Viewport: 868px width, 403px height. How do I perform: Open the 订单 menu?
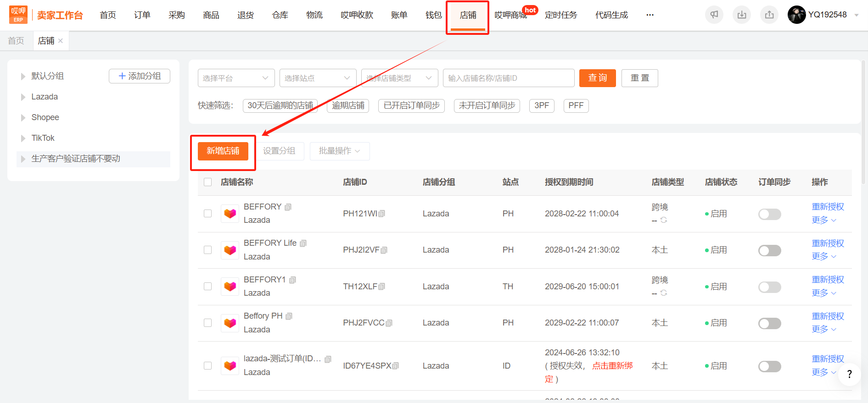point(142,15)
